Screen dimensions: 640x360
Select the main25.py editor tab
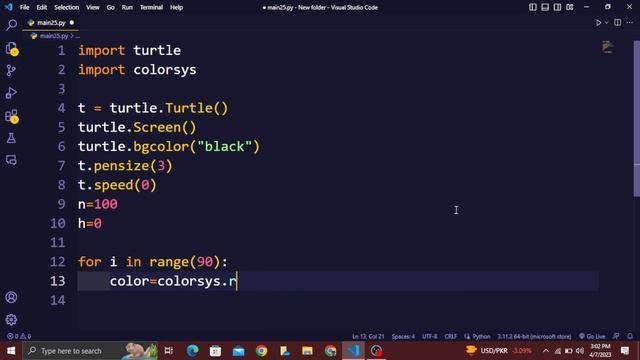[x=50, y=23]
